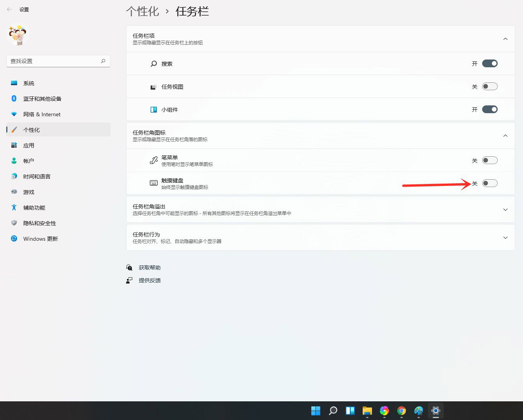
Task: Click the Bluetooth icon in sidebar
Action: [x=14, y=98]
